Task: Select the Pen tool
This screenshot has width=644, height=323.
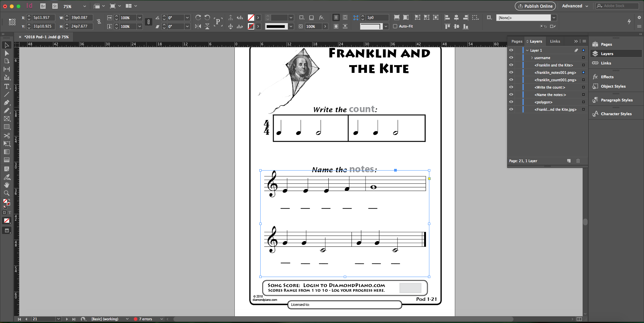Action: [7, 103]
